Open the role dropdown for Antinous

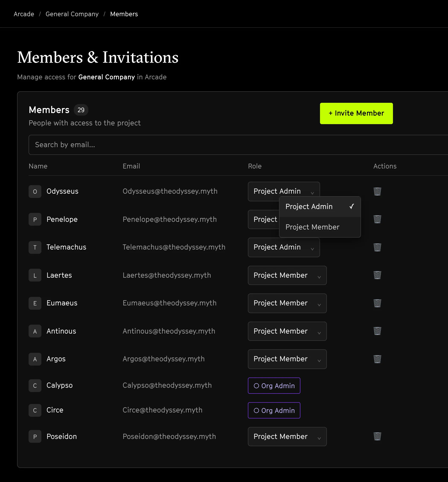287,331
